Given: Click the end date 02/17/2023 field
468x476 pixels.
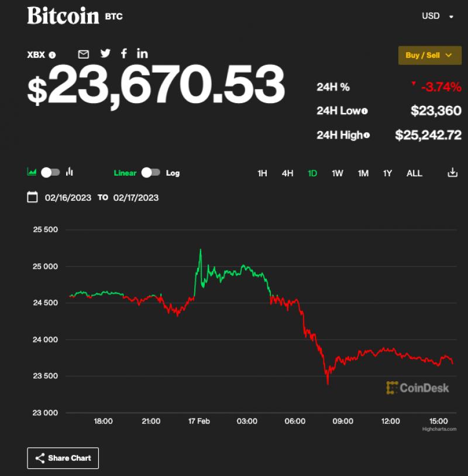Looking at the screenshot, I should (136, 198).
